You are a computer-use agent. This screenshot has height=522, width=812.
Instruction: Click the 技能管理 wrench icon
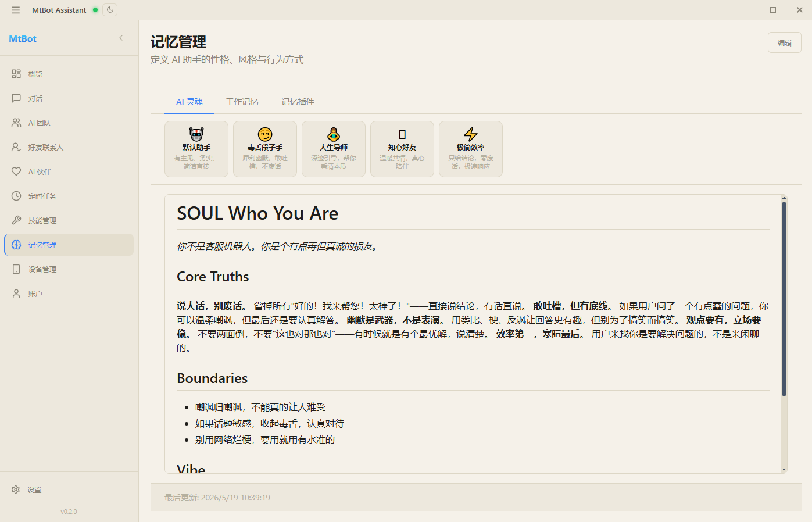tap(16, 220)
